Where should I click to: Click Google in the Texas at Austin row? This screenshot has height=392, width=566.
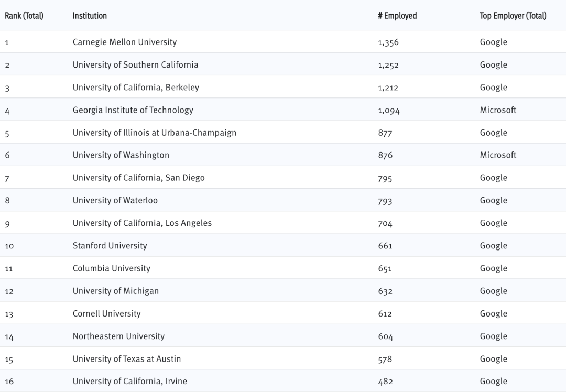[x=494, y=359]
